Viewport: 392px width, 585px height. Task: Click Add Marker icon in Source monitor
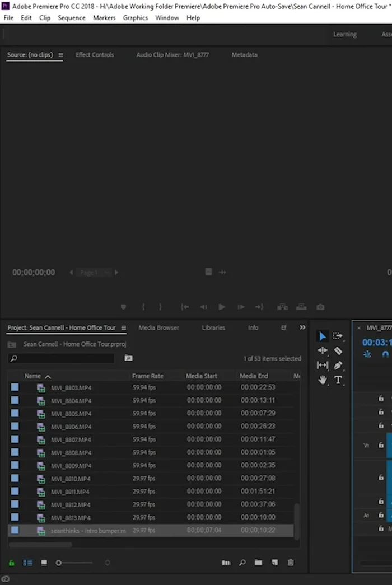click(123, 307)
